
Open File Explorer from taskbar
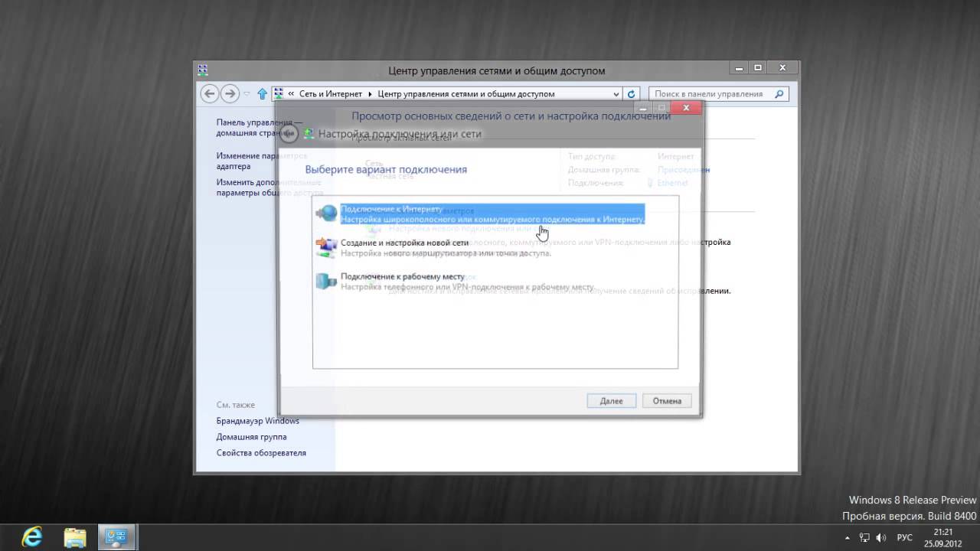point(74,536)
